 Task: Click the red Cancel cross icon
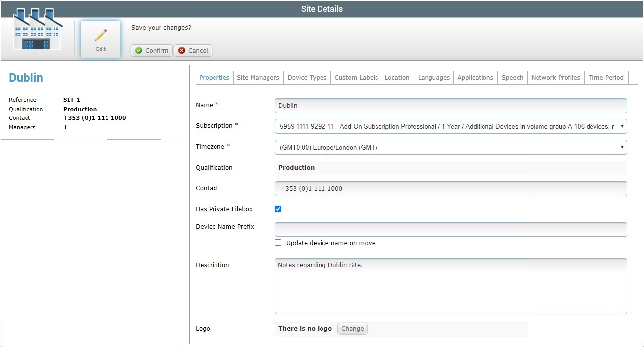[x=182, y=50]
